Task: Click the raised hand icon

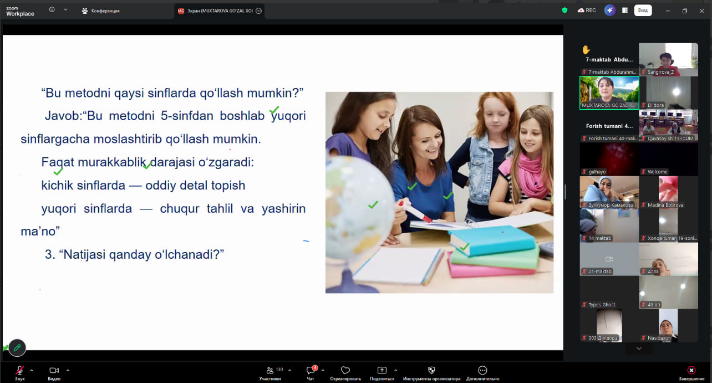Action: [x=586, y=50]
